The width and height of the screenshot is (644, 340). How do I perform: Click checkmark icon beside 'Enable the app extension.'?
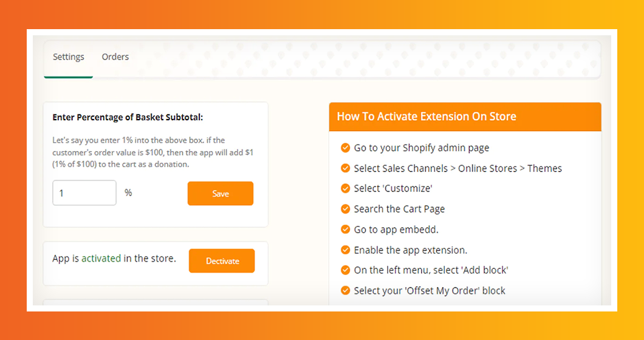coord(345,250)
